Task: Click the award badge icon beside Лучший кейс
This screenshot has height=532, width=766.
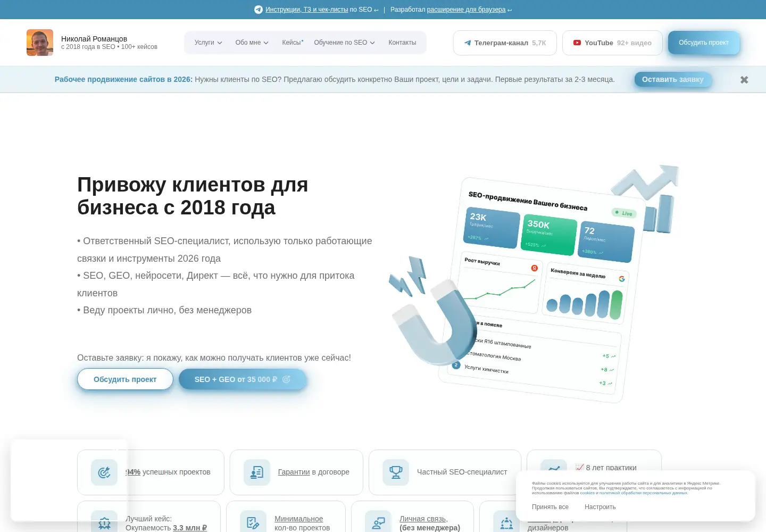Action: point(104,522)
